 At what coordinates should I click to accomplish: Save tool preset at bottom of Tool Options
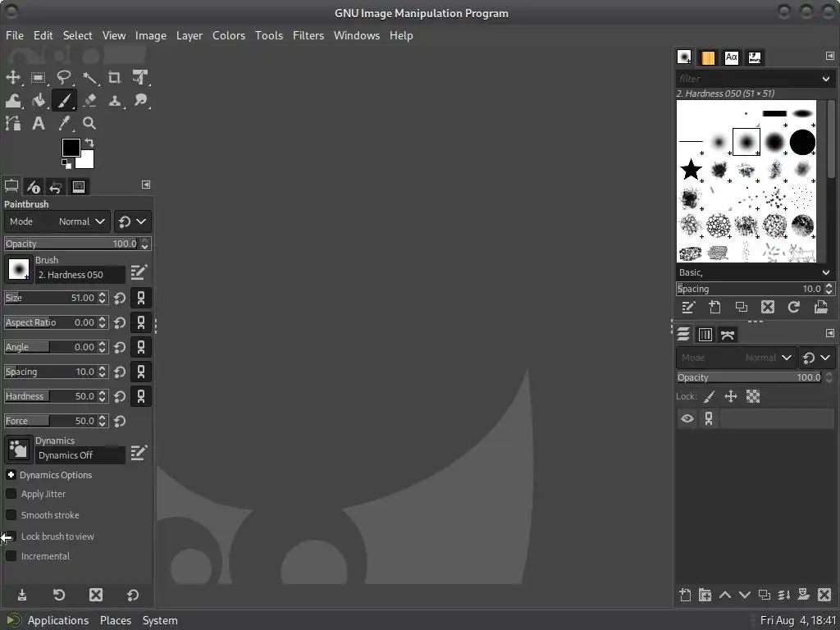22,595
